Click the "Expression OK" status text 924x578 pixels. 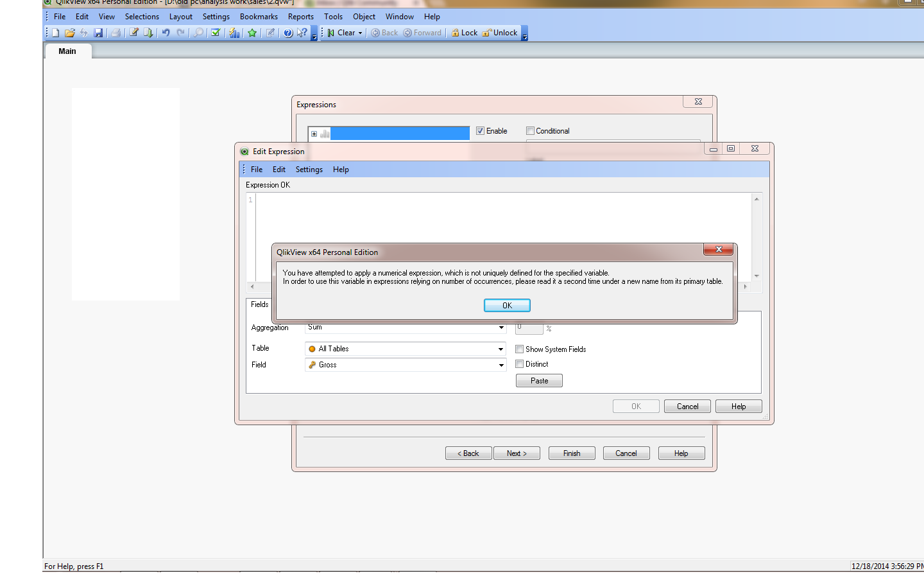coord(268,185)
